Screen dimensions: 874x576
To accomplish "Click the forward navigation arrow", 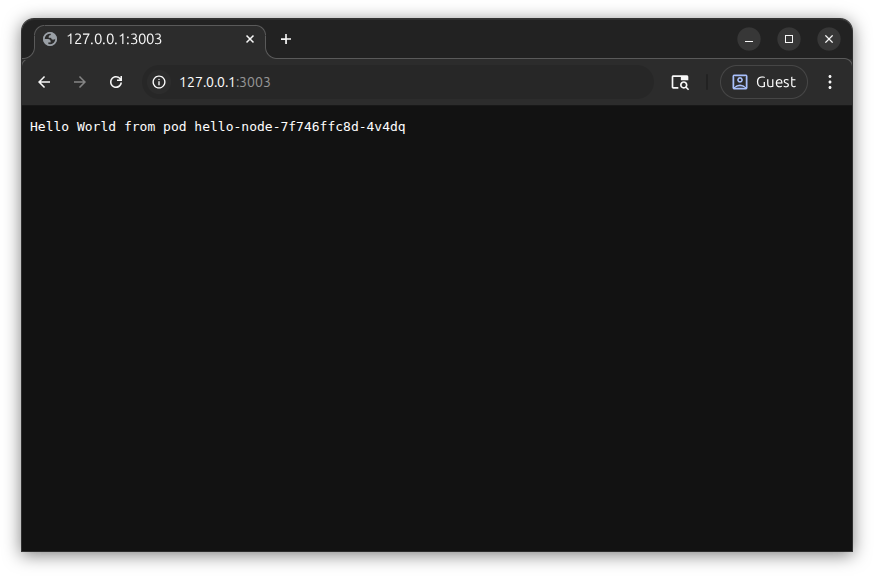I will [x=80, y=82].
